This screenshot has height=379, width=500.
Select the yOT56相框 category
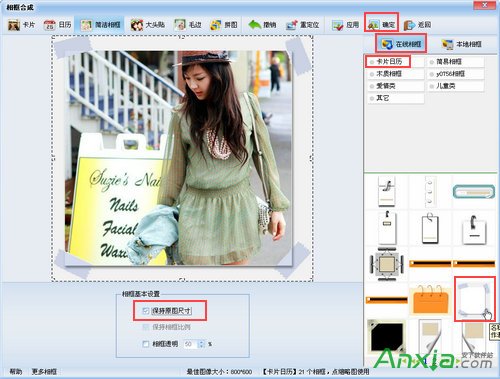click(x=456, y=74)
